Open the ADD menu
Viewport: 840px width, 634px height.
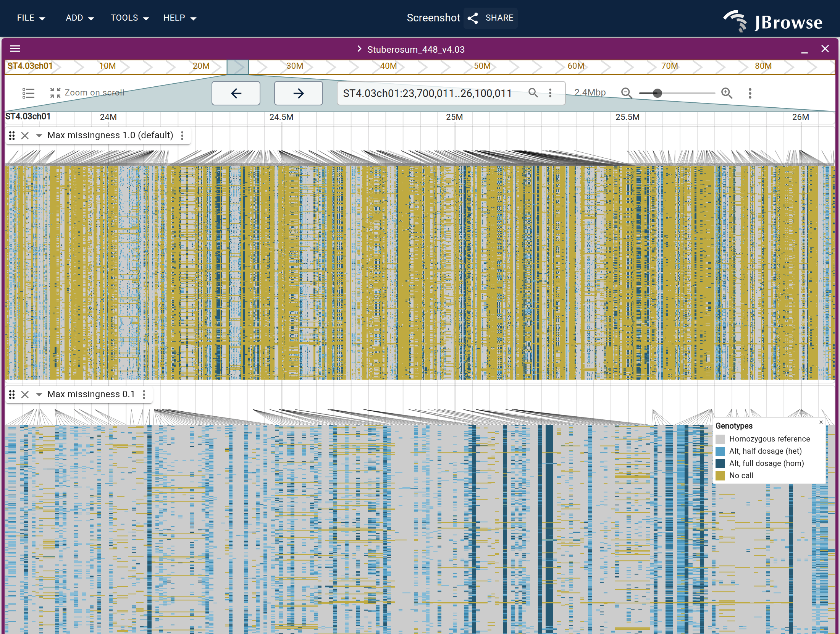pyautogui.click(x=80, y=18)
